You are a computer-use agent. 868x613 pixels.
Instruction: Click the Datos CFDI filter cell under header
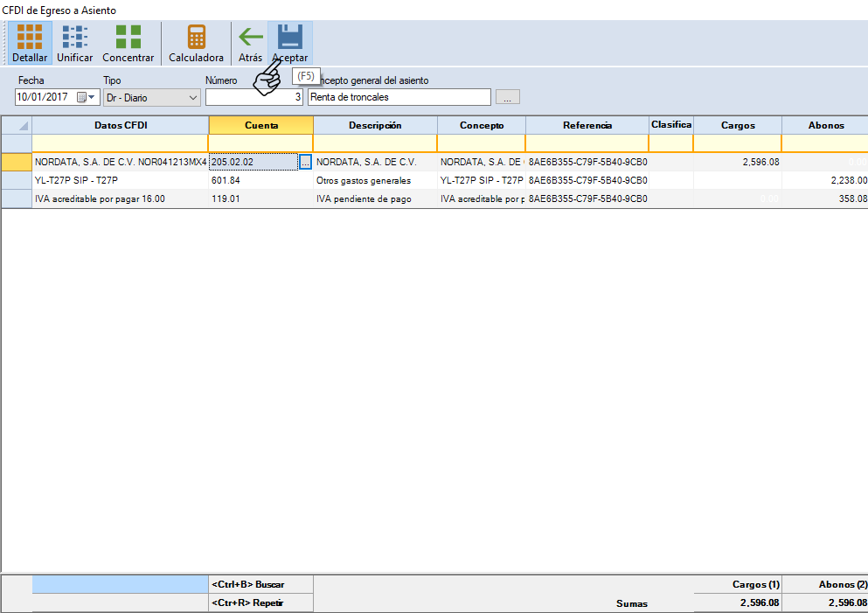[120, 143]
